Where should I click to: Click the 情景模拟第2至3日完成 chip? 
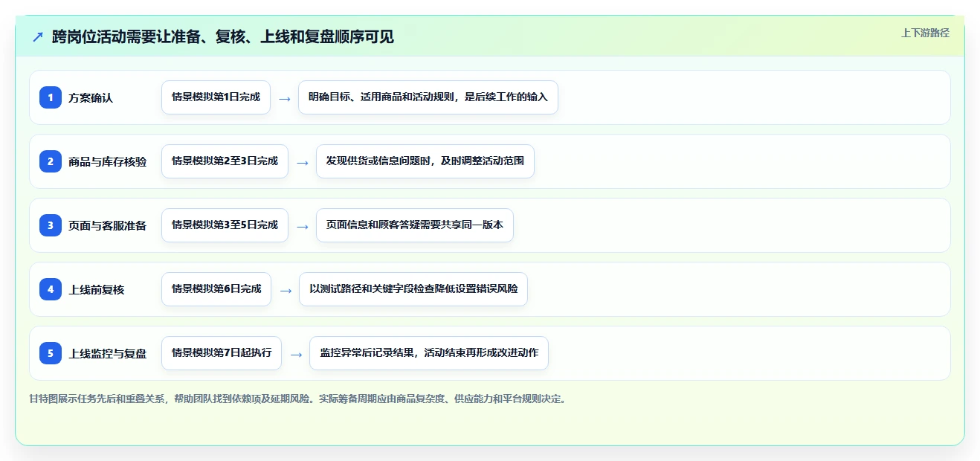pos(225,161)
